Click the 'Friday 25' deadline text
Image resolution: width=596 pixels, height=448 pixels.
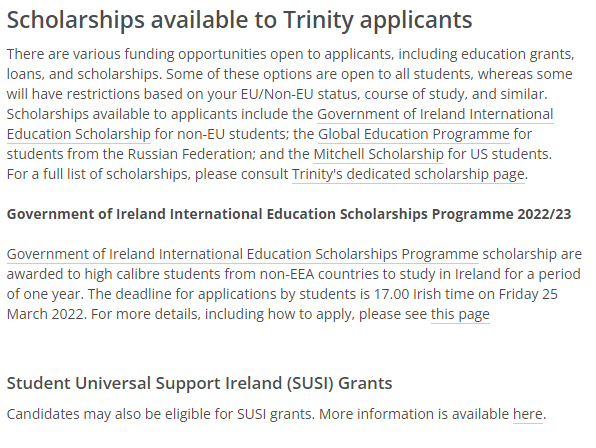pyautogui.click(x=528, y=294)
